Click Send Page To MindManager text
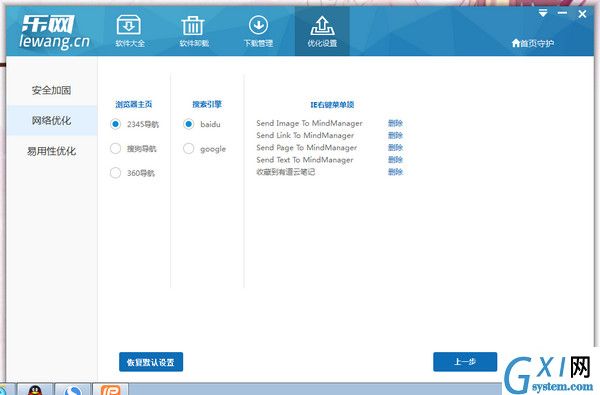Viewport: 600px width, 395px height. tap(307, 148)
